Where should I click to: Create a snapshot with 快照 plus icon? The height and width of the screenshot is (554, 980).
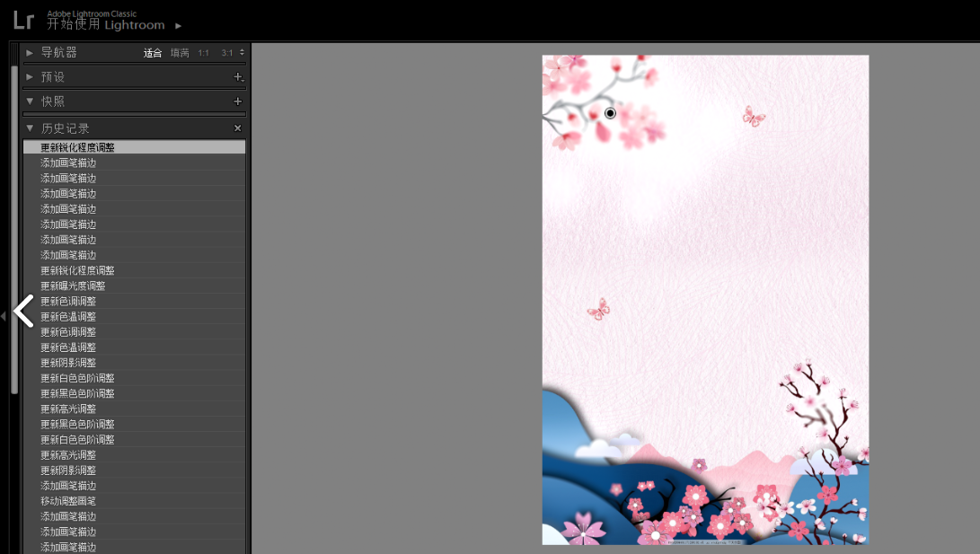[238, 101]
